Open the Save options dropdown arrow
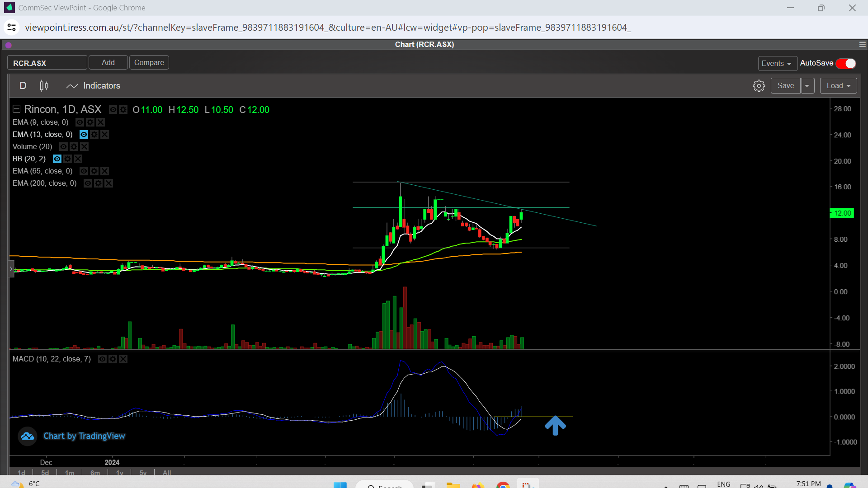868x488 pixels. [807, 86]
